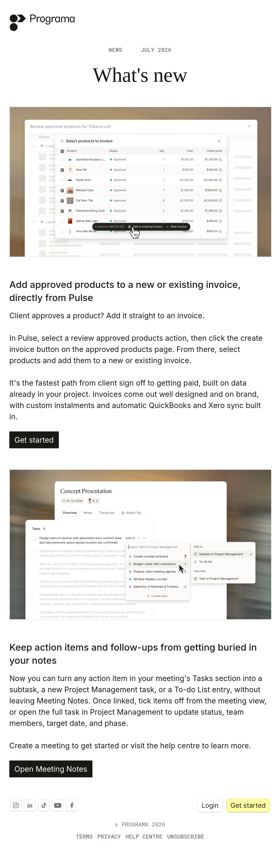Tick the Polder Sofa checkbox
The image size is (280, 868).
click(x=62, y=180)
